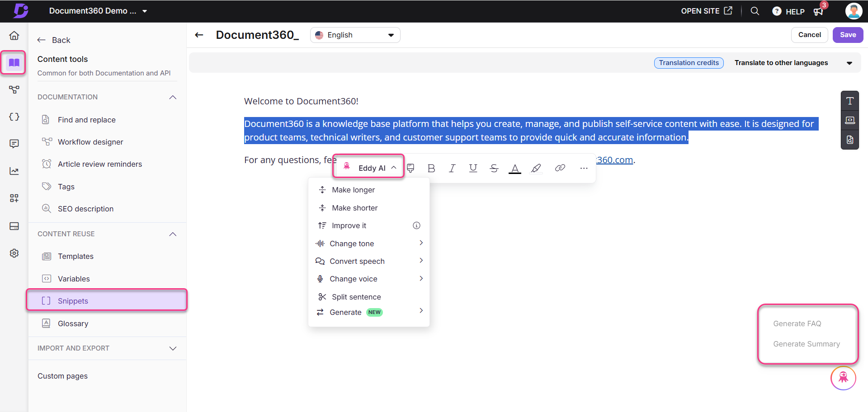Apply underline formatting
Screen dimensions: 868x412
(473, 168)
